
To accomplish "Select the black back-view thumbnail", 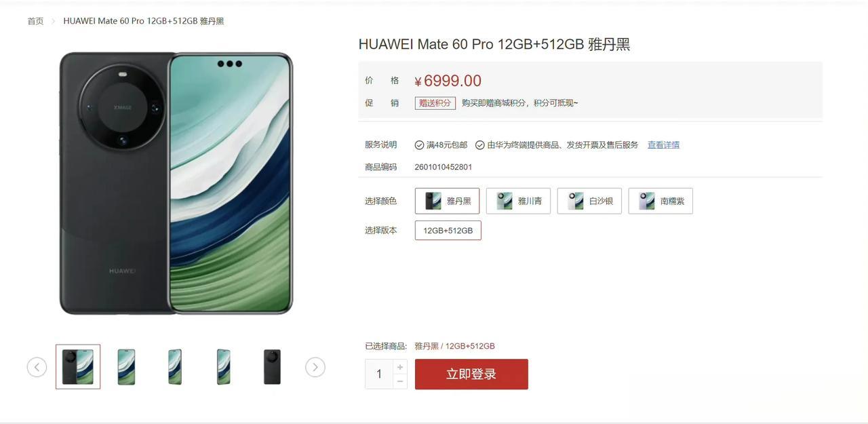I will click(x=272, y=367).
